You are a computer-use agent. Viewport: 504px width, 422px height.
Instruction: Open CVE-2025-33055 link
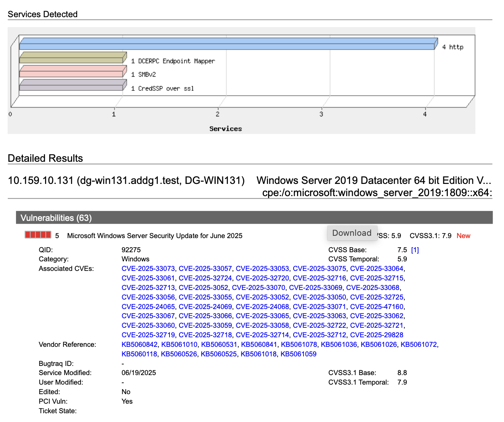(205, 297)
